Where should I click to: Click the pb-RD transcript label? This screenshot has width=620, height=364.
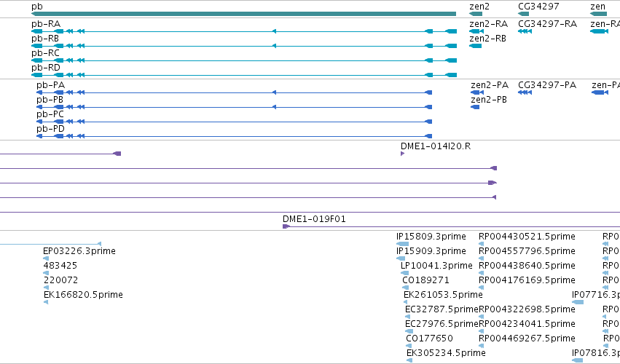[46, 68]
